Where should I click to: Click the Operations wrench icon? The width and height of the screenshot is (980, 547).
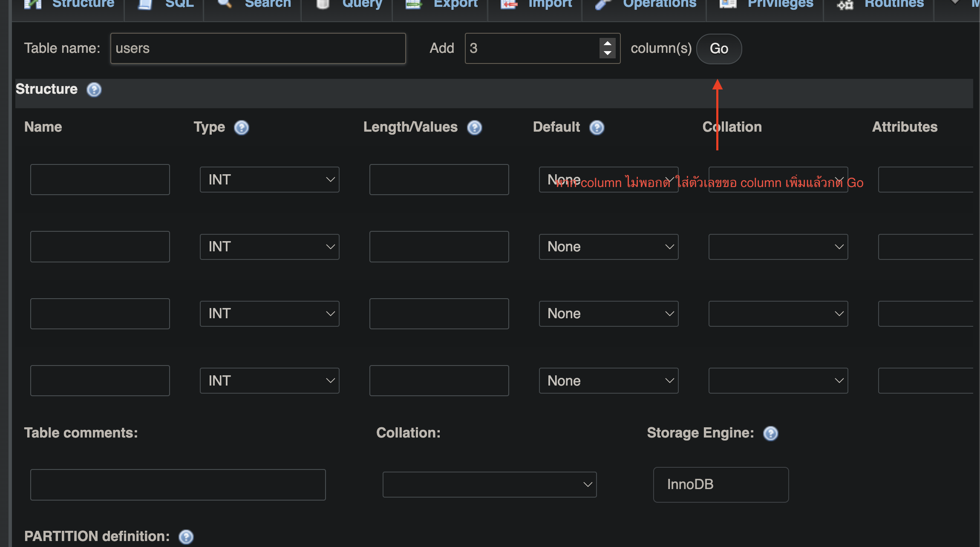pos(602,4)
